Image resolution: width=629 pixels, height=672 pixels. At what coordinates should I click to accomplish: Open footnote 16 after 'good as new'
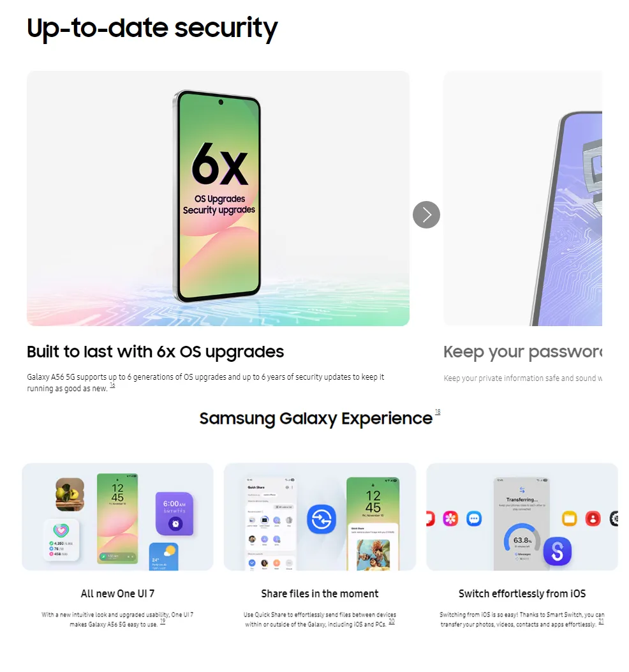(112, 385)
